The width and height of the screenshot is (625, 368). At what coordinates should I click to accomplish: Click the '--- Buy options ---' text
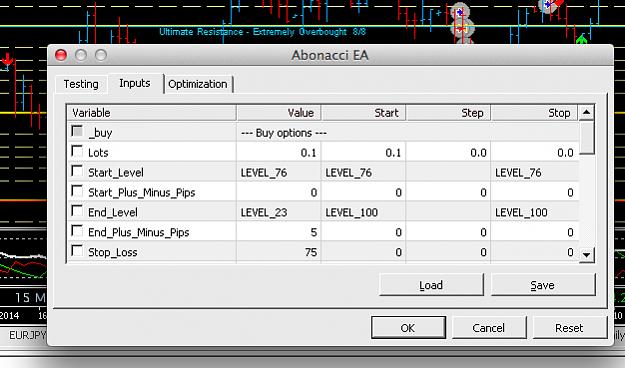[284, 133]
